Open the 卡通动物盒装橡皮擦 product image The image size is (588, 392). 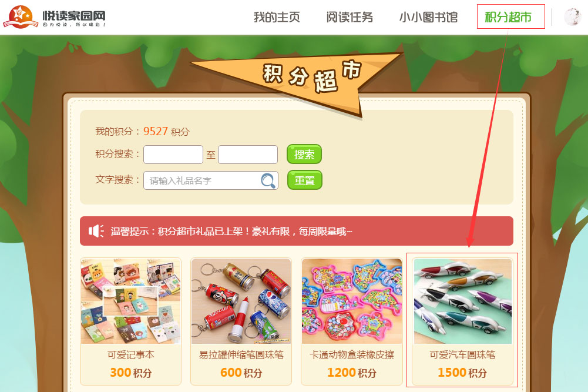[x=352, y=301]
